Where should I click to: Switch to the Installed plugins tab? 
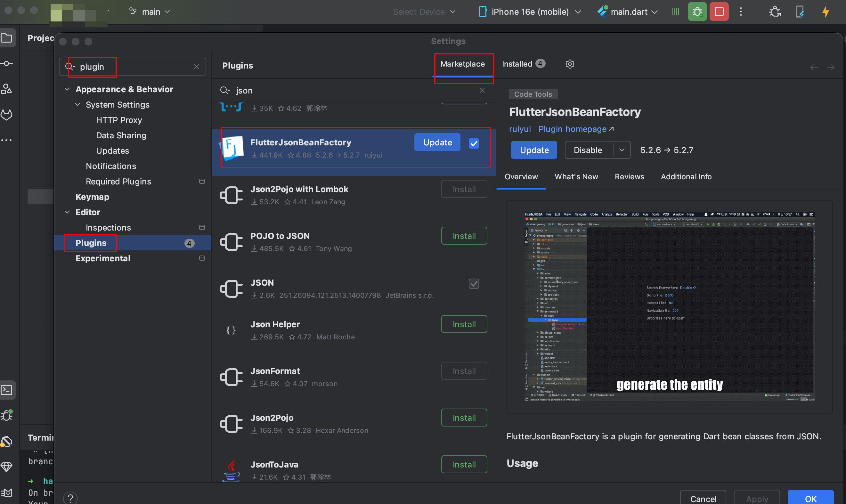pyautogui.click(x=517, y=63)
